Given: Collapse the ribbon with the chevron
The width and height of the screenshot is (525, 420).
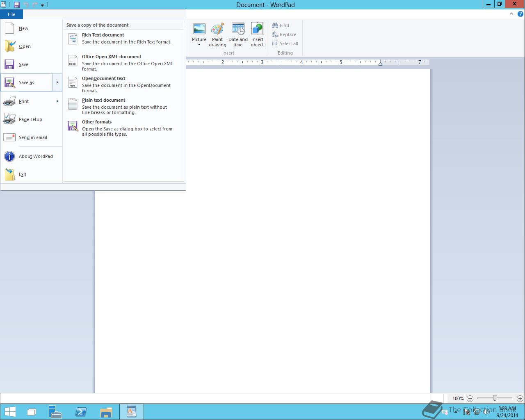Looking at the screenshot, I should pos(511,14).
